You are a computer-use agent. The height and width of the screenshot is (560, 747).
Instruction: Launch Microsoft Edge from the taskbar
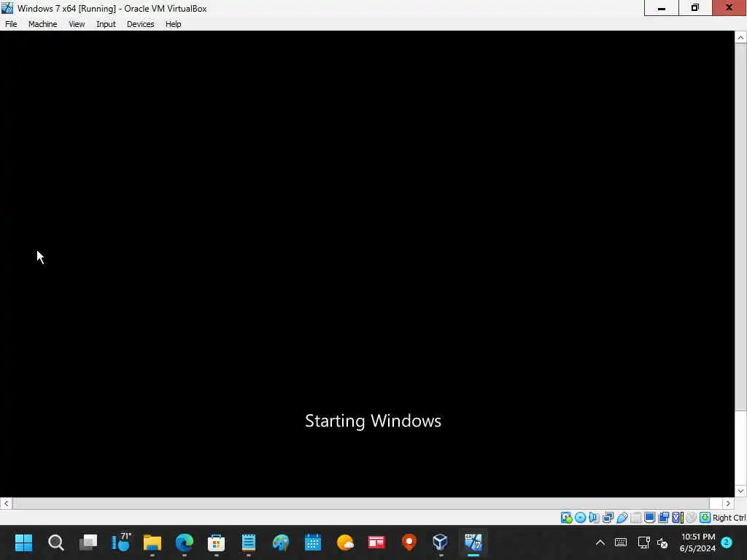185,542
